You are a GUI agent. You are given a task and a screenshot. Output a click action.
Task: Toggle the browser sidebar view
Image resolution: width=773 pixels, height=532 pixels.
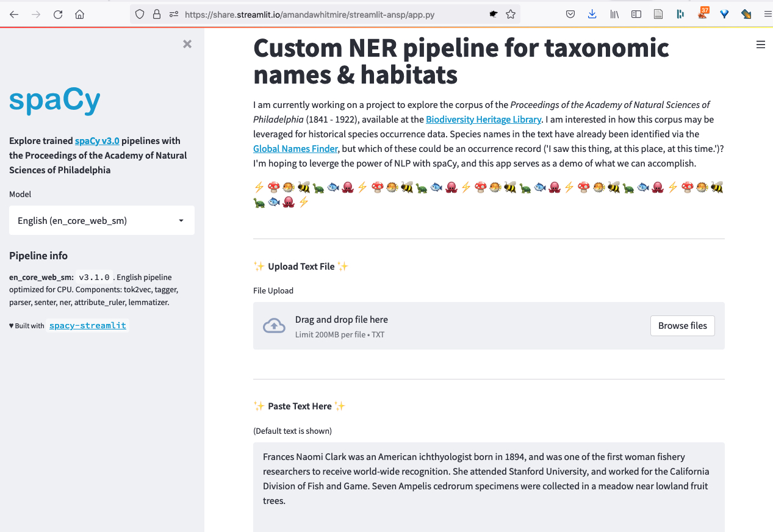tap(636, 14)
